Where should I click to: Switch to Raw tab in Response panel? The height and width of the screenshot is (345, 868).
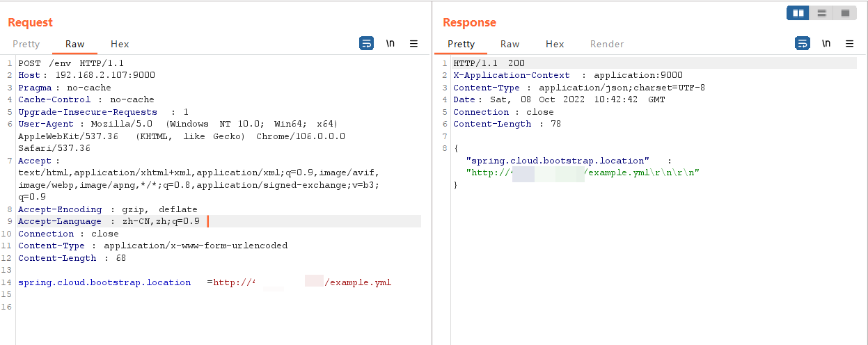click(510, 44)
